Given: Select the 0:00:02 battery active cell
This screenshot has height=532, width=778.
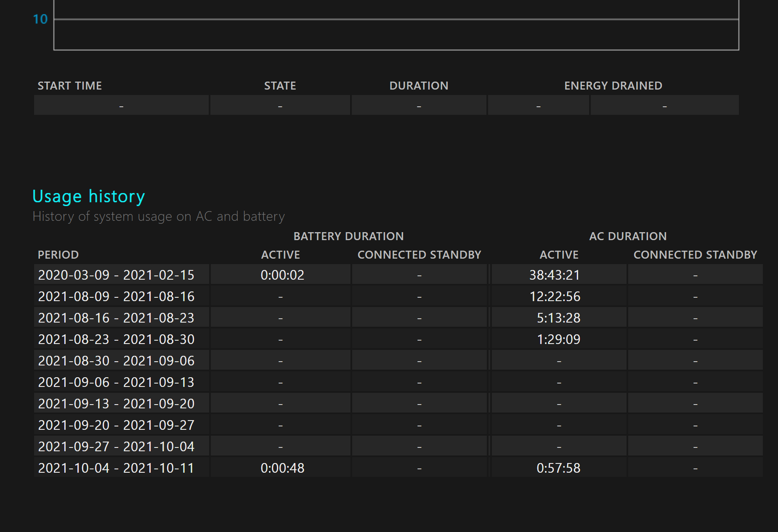Looking at the screenshot, I should 282,275.
